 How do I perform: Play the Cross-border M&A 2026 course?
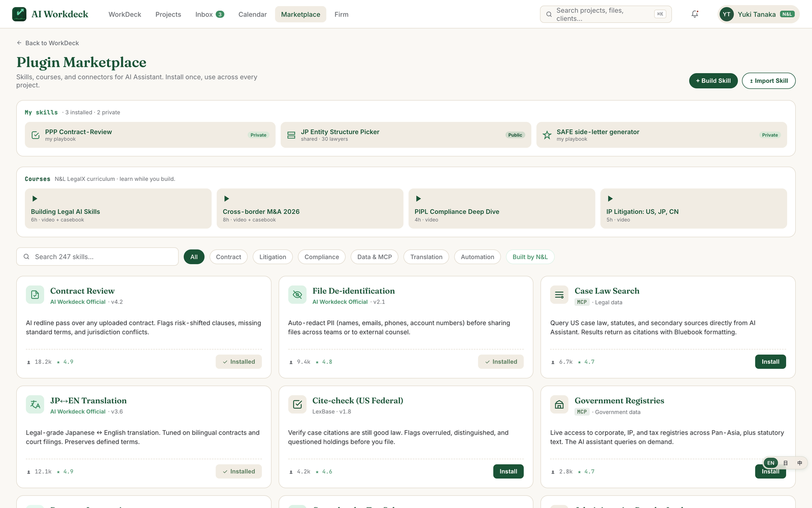click(227, 199)
